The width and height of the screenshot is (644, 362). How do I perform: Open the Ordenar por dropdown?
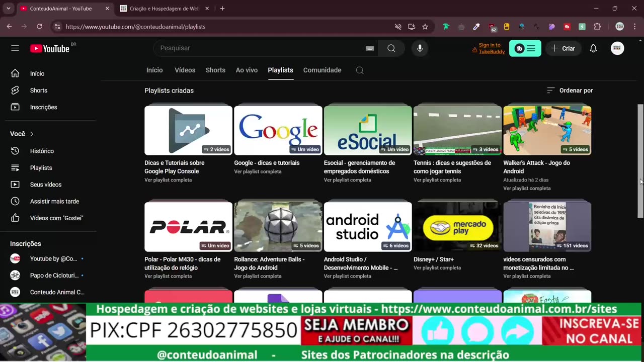(570, 90)
